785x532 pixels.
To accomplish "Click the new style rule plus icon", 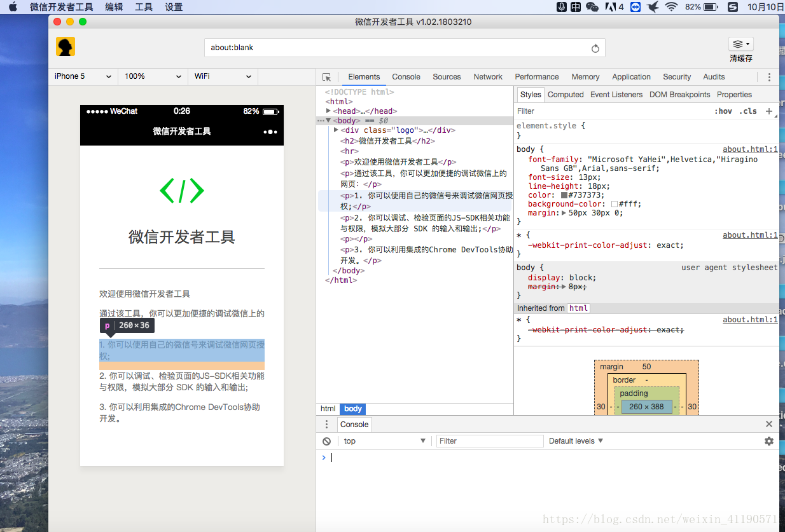I will [x=769, y=111].
